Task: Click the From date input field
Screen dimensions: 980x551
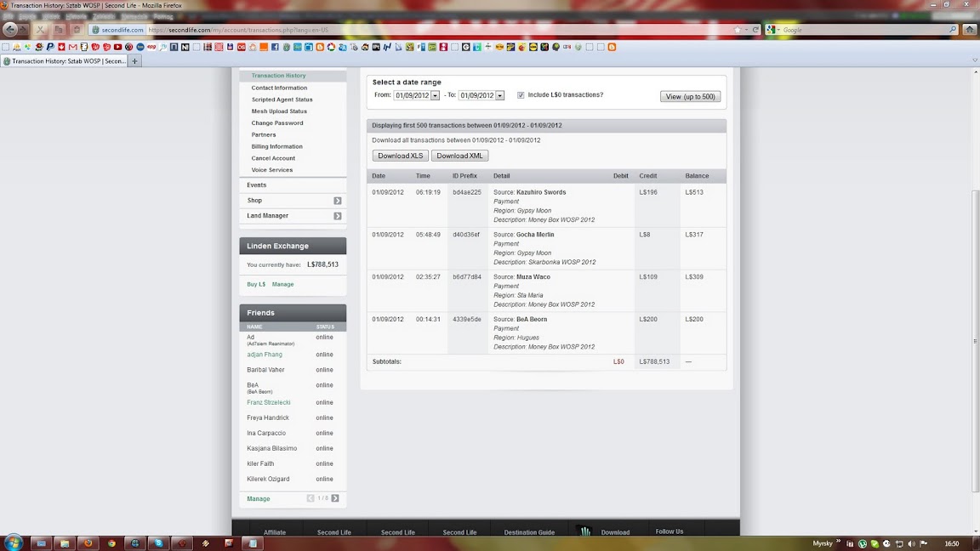Action: click(x=412, y=95)
